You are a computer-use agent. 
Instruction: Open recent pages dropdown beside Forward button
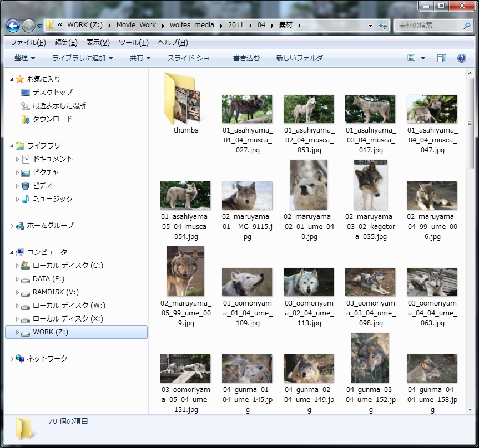click(40, 26)
